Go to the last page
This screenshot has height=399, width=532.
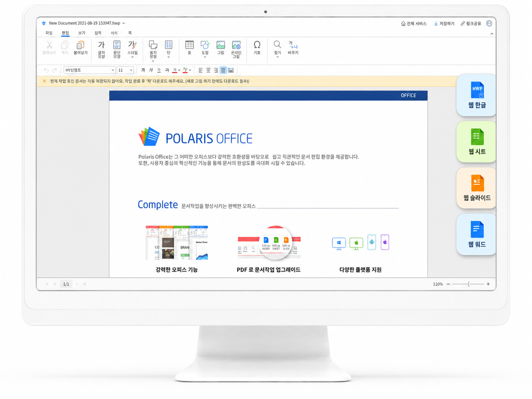tap(85, 284)
